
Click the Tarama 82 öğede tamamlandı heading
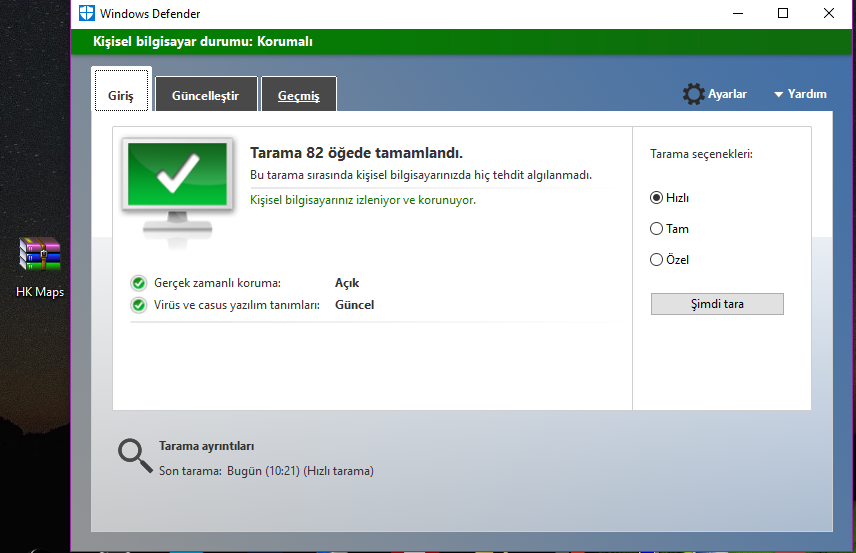click(356, 153)
